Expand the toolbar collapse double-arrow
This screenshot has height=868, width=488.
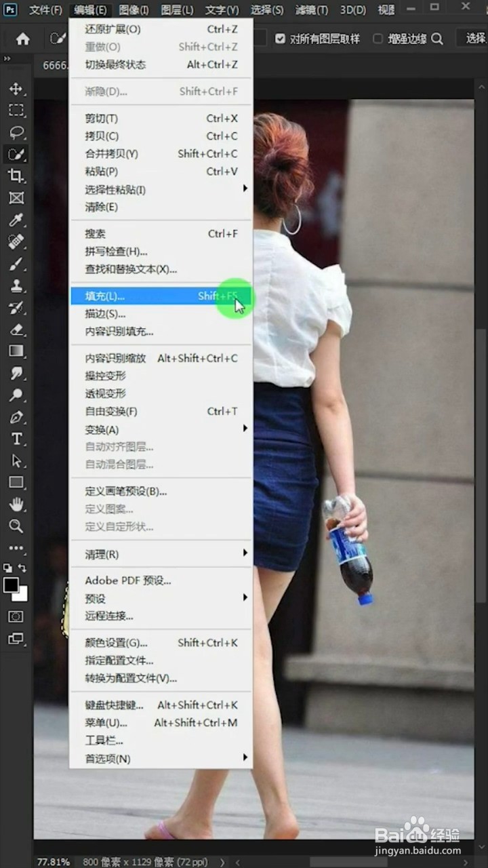click(7, 59)
